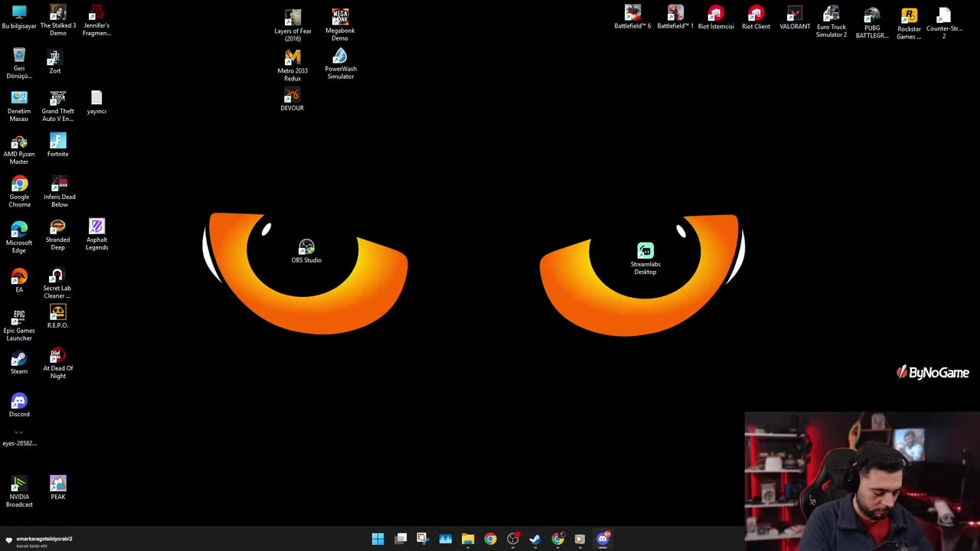Image resolution: width=980 pixels, height=551 pixels.
Task: Select Inferis Dead Below shortcut
Action: 59,192
